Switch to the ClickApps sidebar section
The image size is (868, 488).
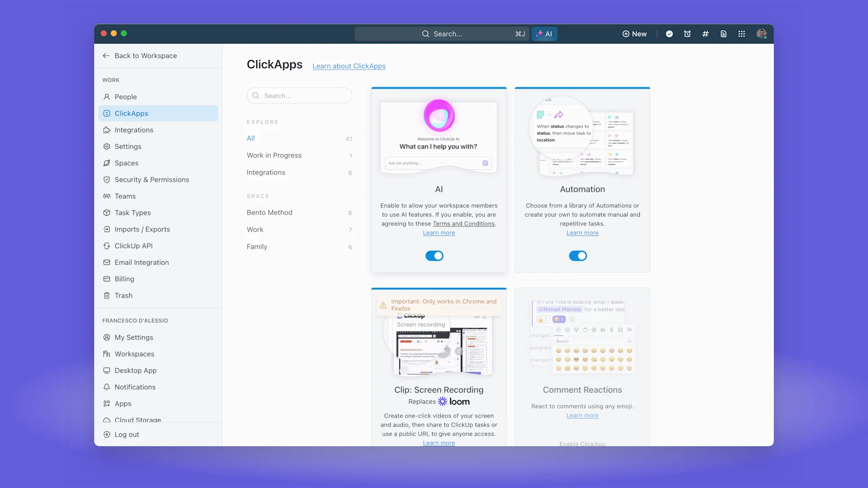tap(131, 113)
